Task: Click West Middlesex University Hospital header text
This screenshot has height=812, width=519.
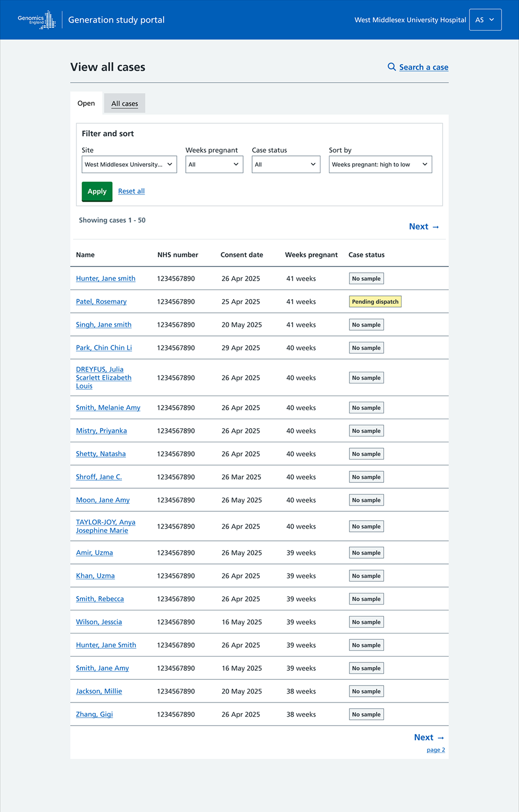Action: (x=410, y=20)
